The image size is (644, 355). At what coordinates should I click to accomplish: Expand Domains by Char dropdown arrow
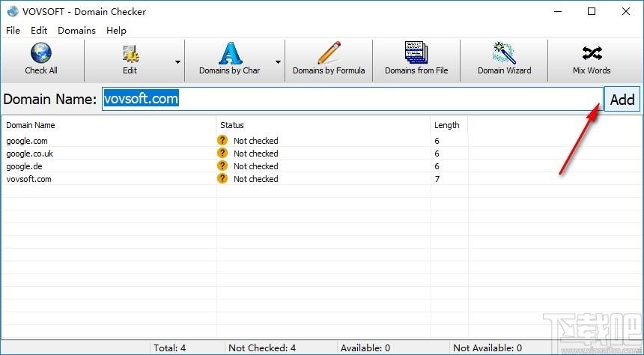coord(278,62)
